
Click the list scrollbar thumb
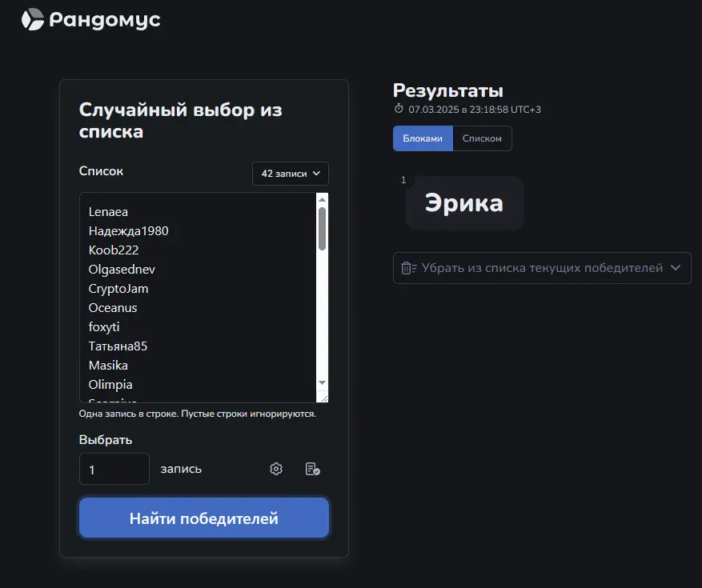pos(322,229)
